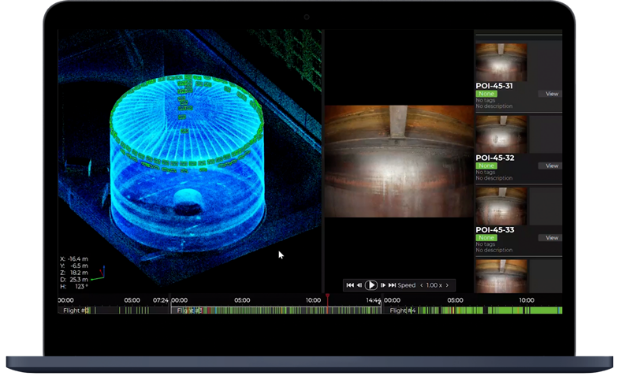Viewport: 620px width, 374px height.
Task: Select the POI-45-32 title
Action: tap(495, 158)
